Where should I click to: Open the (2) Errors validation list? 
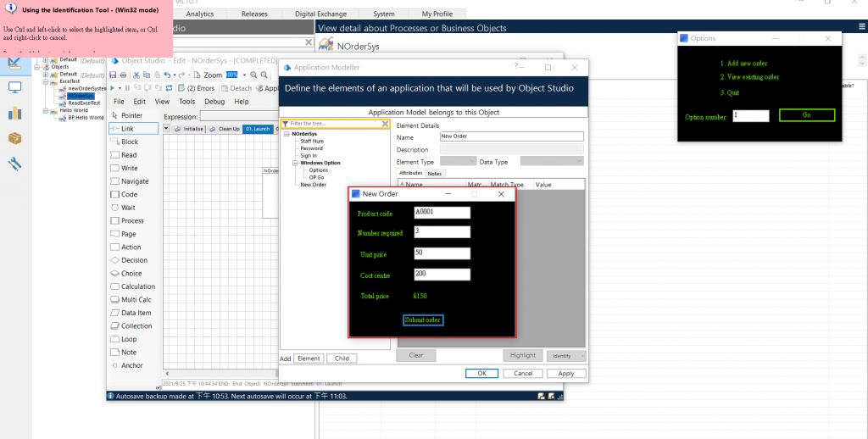[197, 88]
